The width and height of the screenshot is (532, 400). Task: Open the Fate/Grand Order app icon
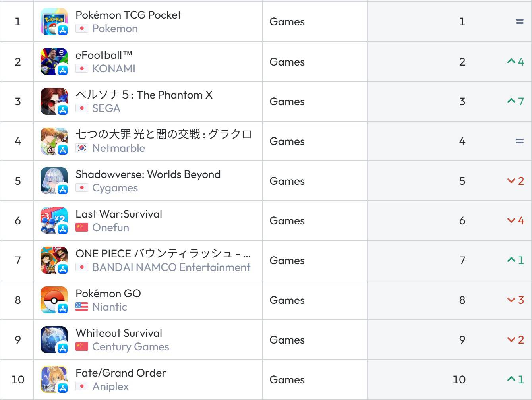pyautogui.click(x=54, y=379)
